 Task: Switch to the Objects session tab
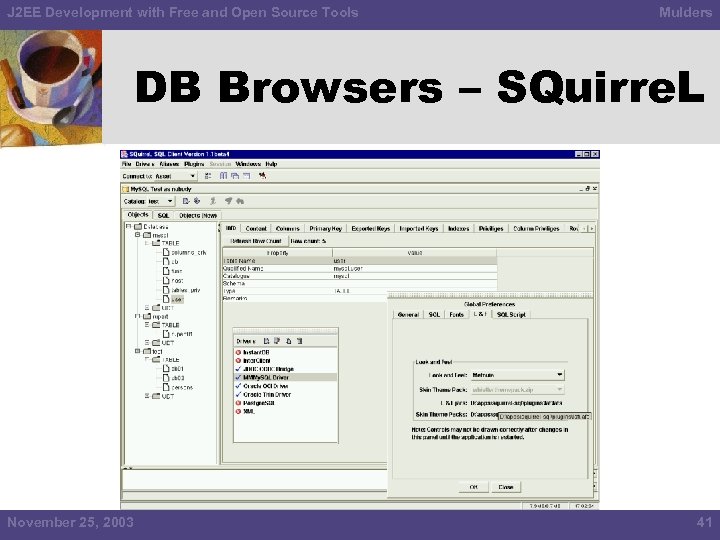138,214
